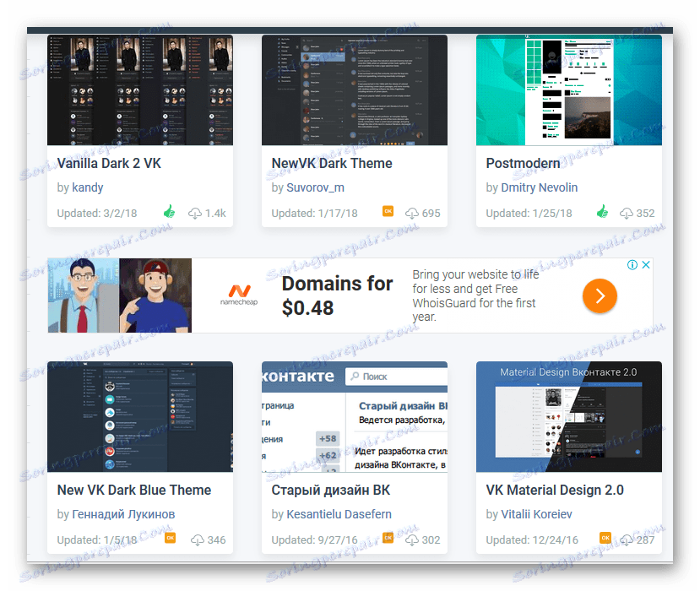Click download cloud icon next to 346

click(x=198, y=540)
